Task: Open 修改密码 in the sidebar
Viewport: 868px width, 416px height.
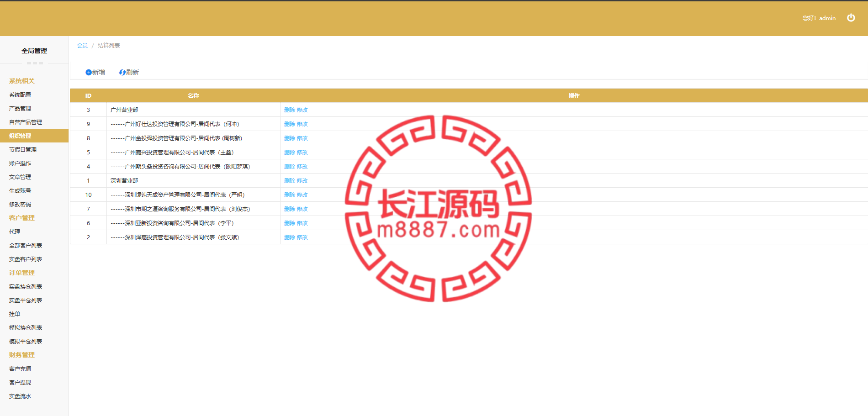Action: click(x=20, y=205)
